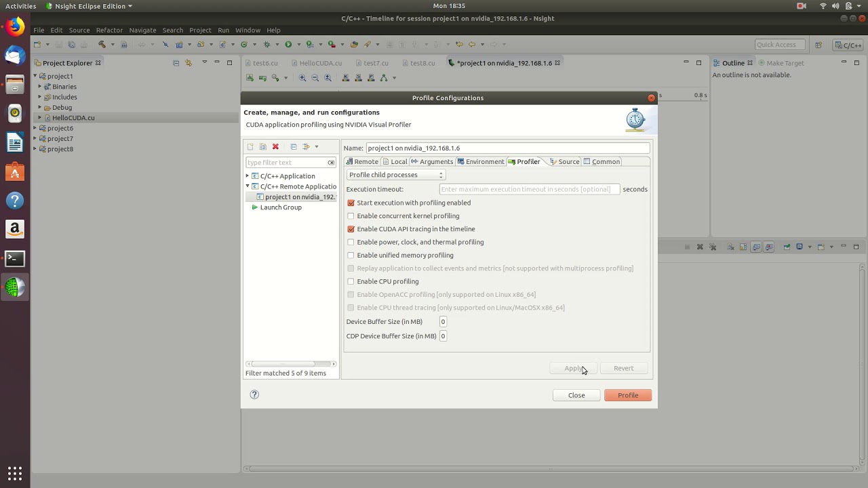Click the Name field of the configuration

(x=508, y=148)
